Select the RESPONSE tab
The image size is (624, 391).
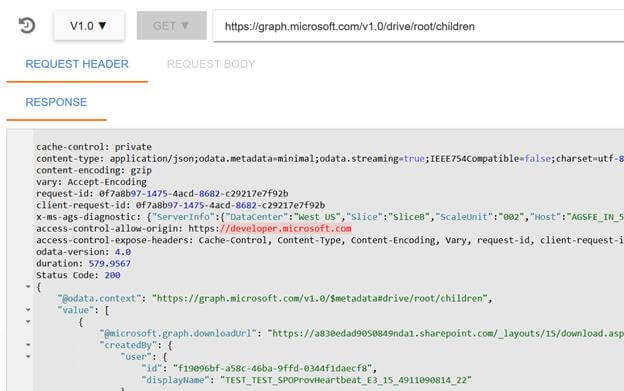pos(56,102)
